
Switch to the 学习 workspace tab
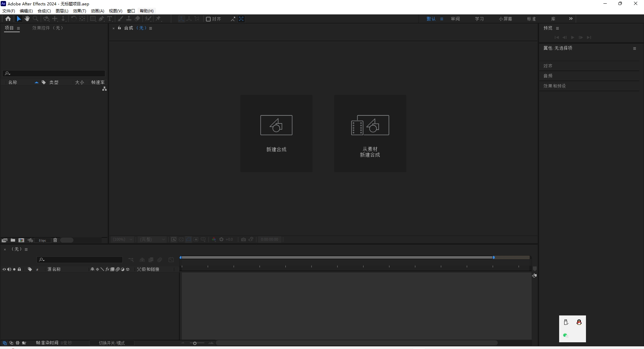[479, 19]
